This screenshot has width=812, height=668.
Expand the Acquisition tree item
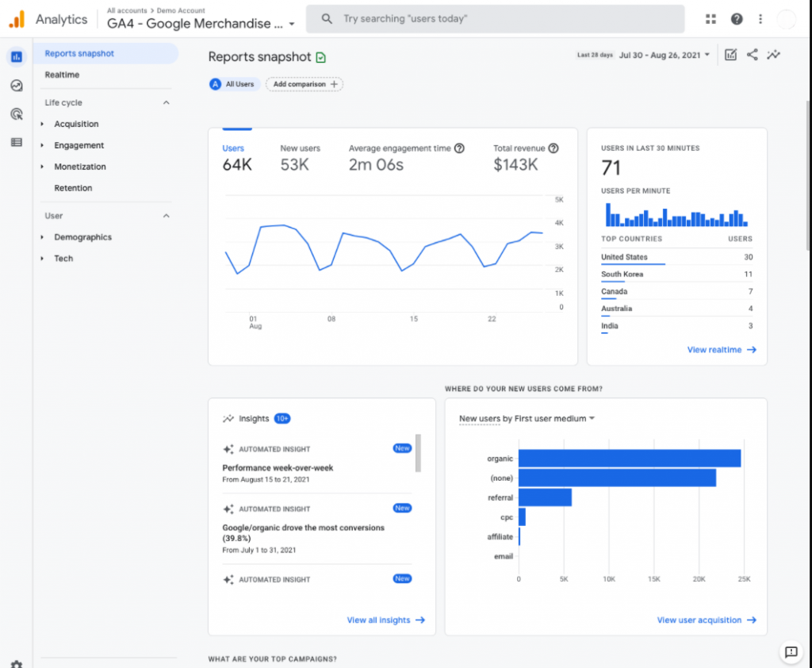pos(76,124)
